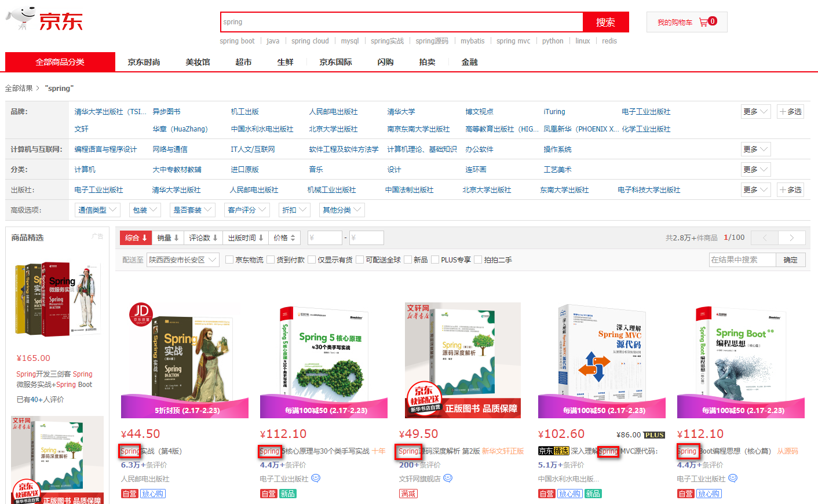Open the 通信类型 dropdown

pyautogui.click(x=97, y=210)
